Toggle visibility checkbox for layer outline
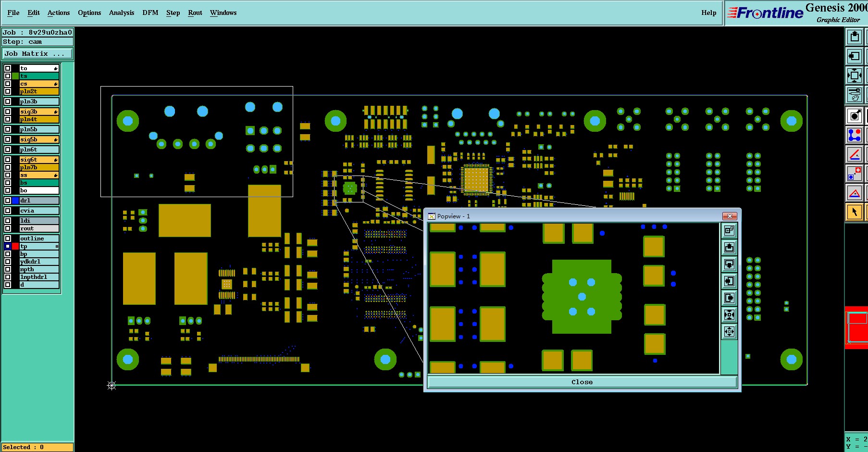Image resolution: width=868 pixels, height=452 pixels. pyautogui.click(x=8, y=239)
